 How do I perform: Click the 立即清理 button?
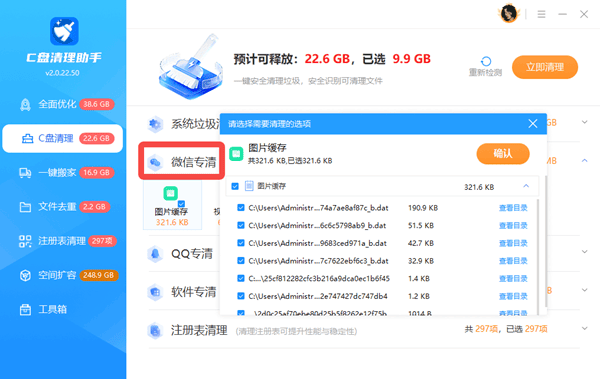click(545, 67)
